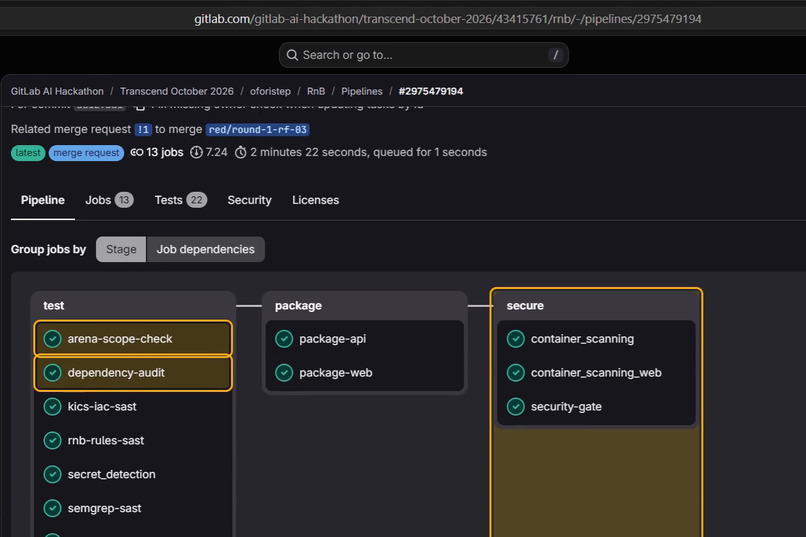Group jobs by Job dependencies
This screenshot has height=537, width=806.
click(x=206, y=249)
